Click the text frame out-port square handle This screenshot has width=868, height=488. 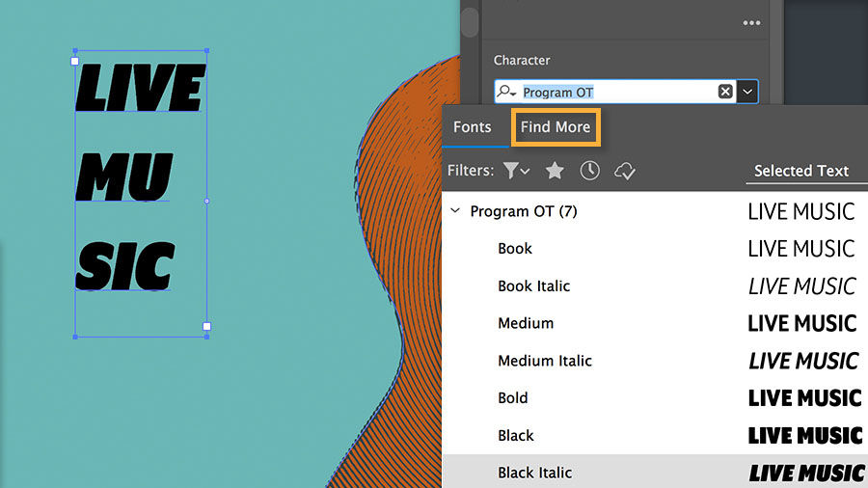[206, 326]
